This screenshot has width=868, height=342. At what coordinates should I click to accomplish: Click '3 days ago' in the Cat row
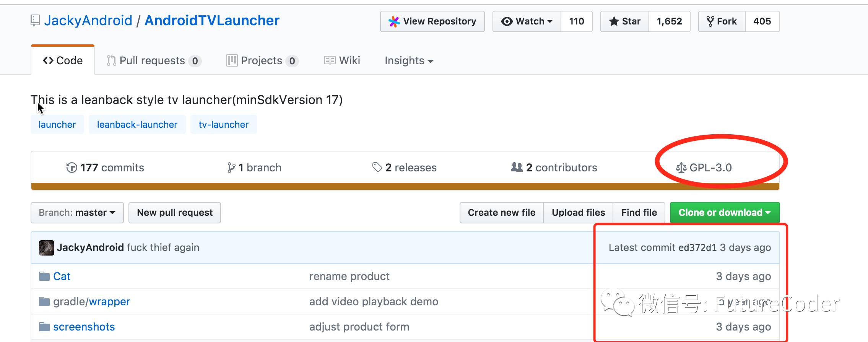(743, 276)
